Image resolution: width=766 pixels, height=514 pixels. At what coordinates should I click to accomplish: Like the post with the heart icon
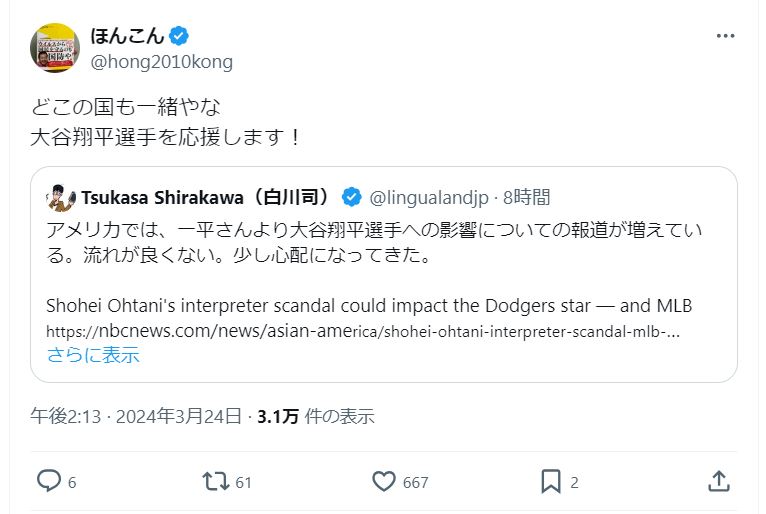384,481
